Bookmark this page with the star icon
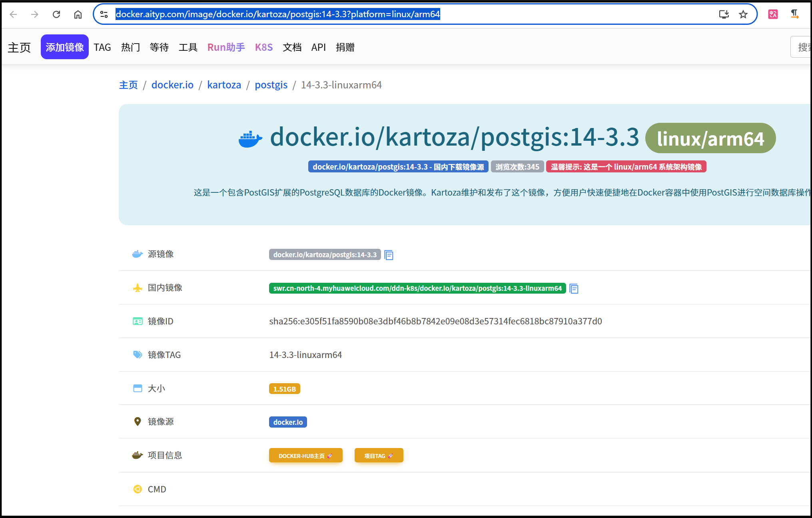Image resolution: width=812 pixels, height=518 pixels. click(743, 14)
